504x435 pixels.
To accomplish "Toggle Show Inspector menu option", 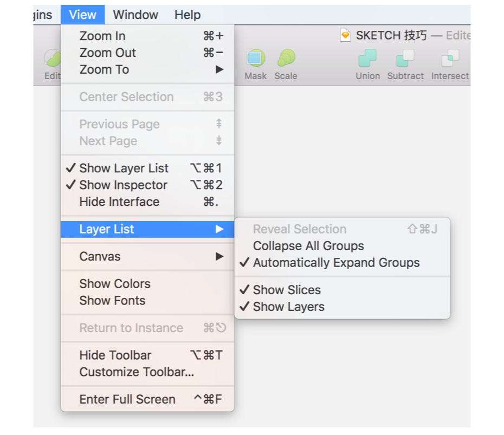I will click(x=124, y=185).
